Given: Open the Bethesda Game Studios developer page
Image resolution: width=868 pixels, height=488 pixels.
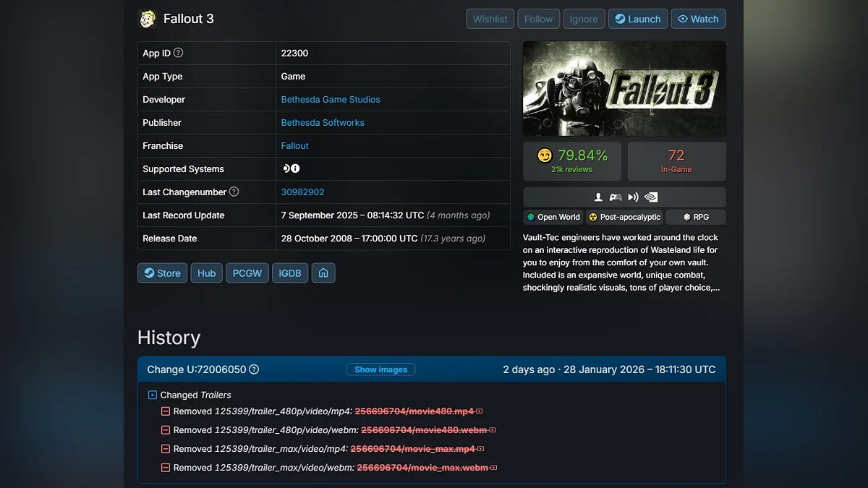Looking at the screenshot, I should [x=331, y=99].
